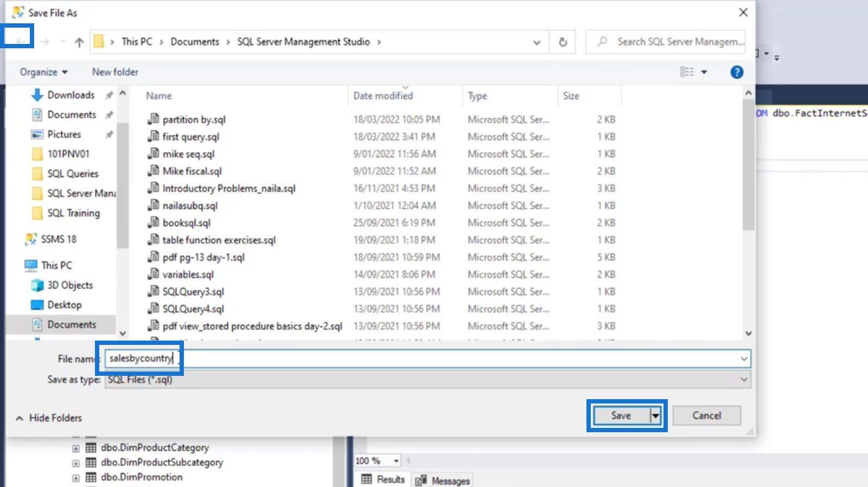Viewport: 868px width, 487px height.
Task: Select the mike seq.sql file icon
Action: pyautogui.click(x=154, y=153)
